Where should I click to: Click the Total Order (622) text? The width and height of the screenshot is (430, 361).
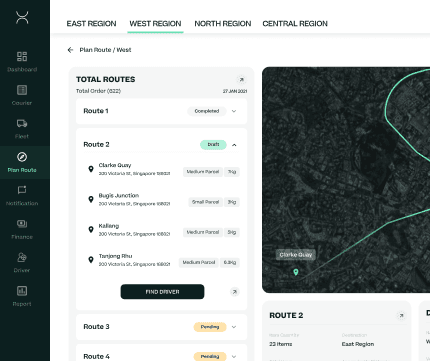click(x=98, y=91)
